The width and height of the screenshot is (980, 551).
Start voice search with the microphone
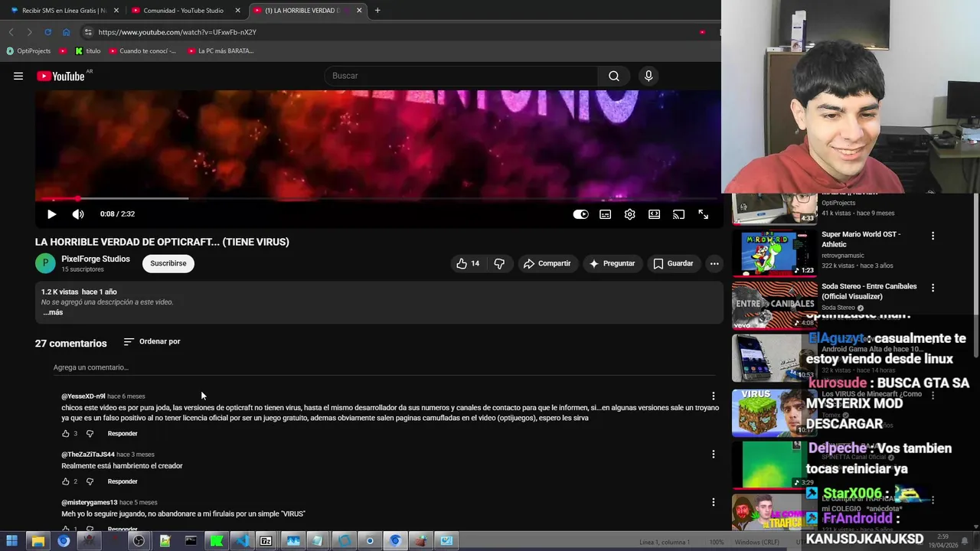click(648, 76)
